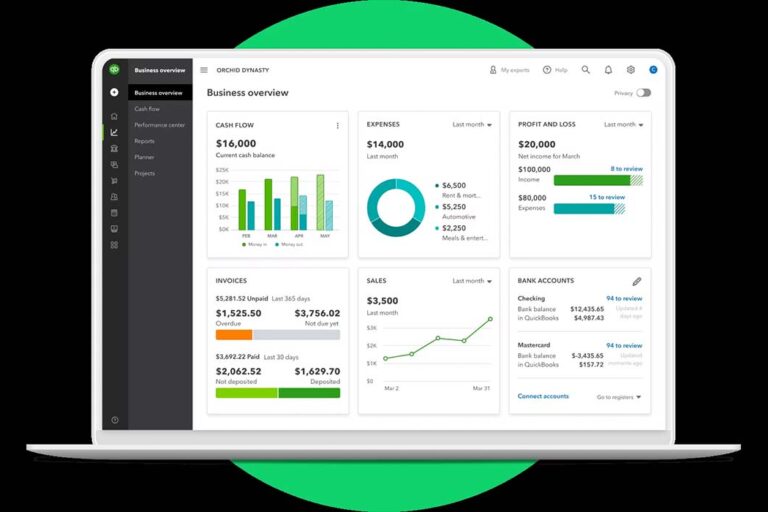This screenshot has height=512, width=768.
Task: Click the $14,000 expenses total
Action: [385, 145]
